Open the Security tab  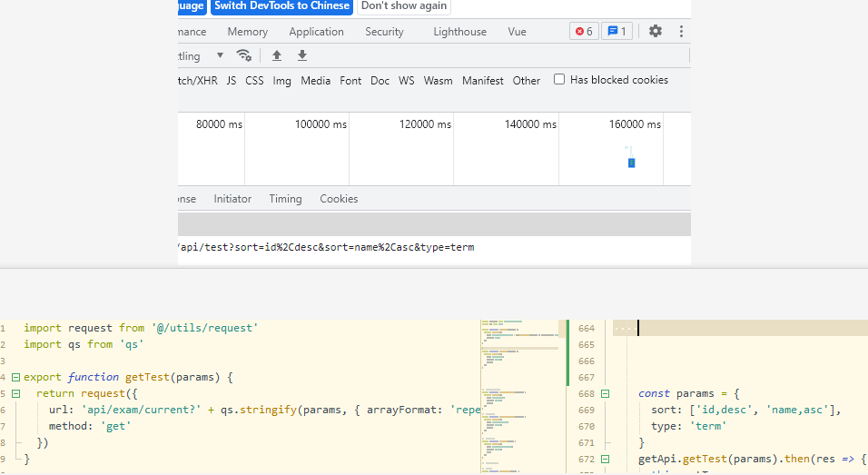384,32
